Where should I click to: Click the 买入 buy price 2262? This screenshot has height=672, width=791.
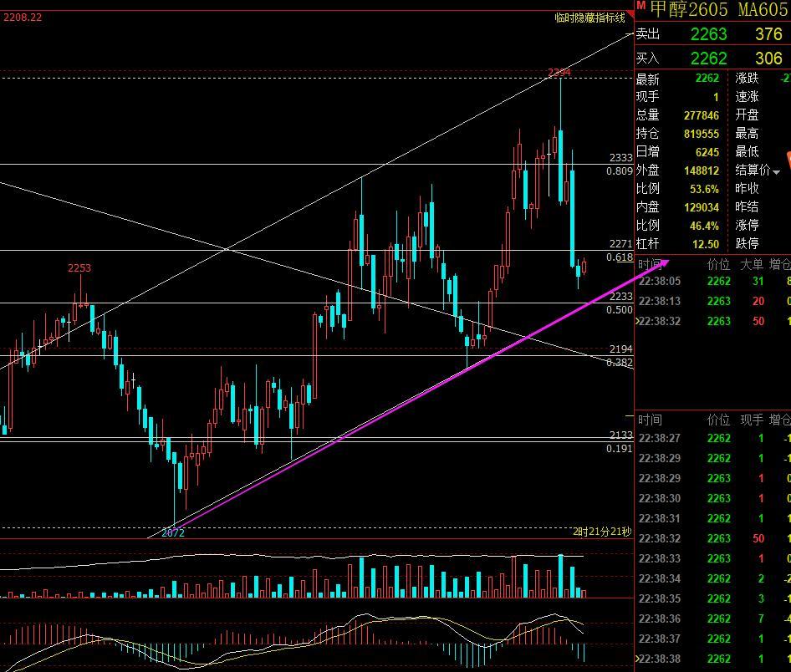(x=708, y=59)
